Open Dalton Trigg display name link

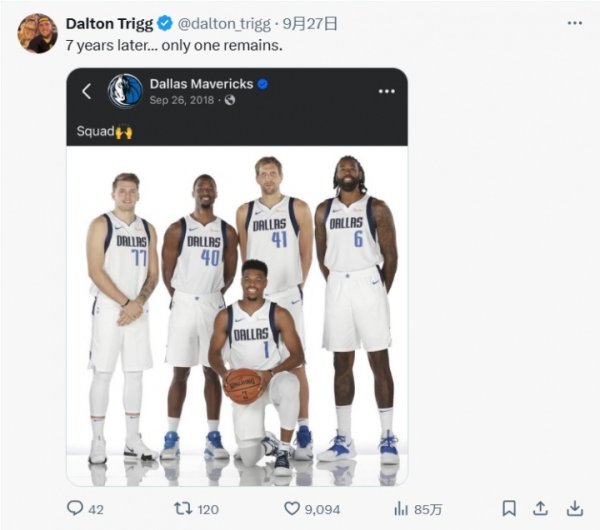coord(109,23)
